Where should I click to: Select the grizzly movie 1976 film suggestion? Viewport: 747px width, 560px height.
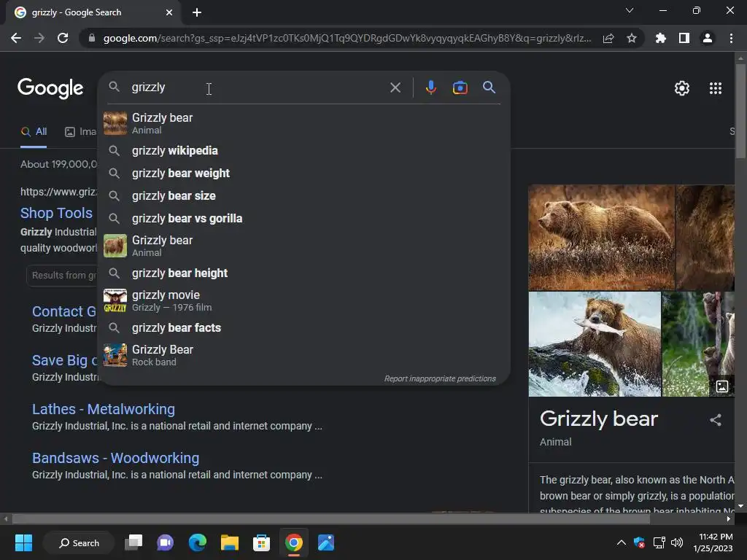pos(304,300)
